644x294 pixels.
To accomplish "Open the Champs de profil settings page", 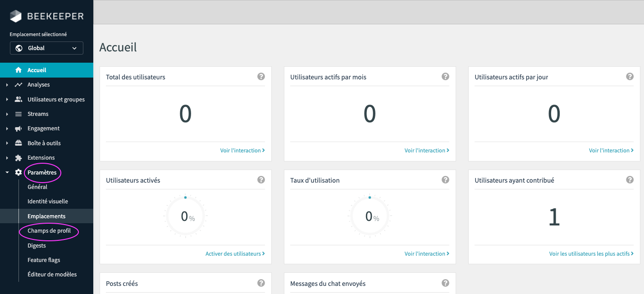I will pos(49,230).
